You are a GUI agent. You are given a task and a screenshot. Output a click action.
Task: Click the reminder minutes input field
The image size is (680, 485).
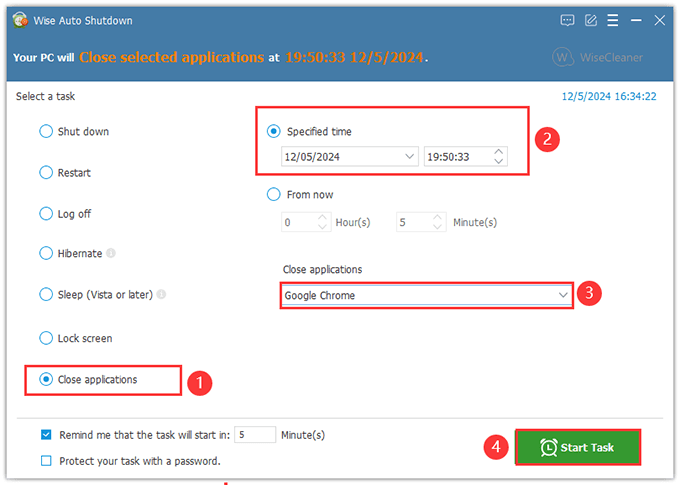255,434
